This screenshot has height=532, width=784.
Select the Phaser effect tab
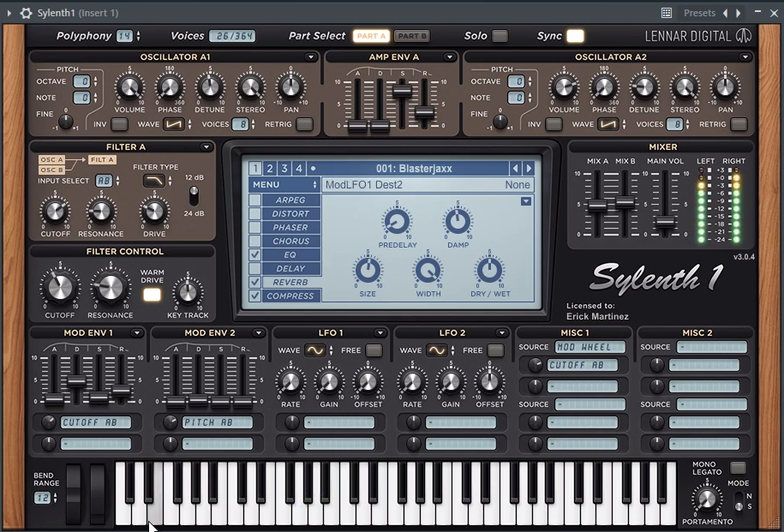pos(290,228)
